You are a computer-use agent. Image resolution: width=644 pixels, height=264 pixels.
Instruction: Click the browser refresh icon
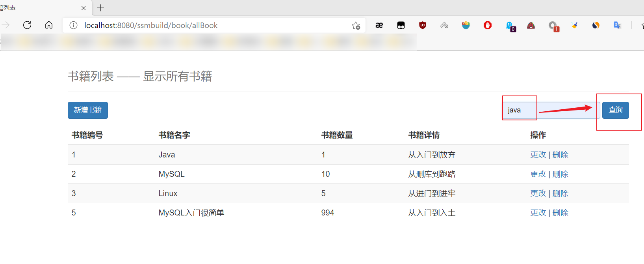click(x=27, y=25)
